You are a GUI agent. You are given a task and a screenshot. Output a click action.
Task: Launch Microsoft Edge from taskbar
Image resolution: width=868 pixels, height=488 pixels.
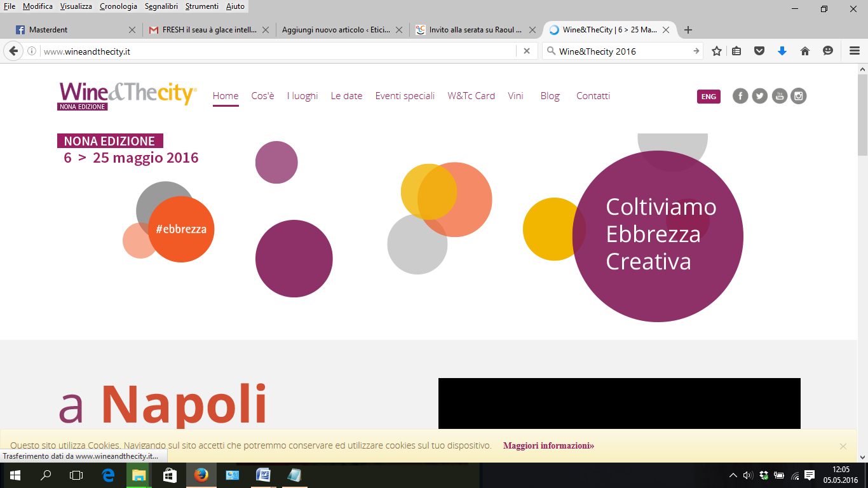tap(108, 475)
